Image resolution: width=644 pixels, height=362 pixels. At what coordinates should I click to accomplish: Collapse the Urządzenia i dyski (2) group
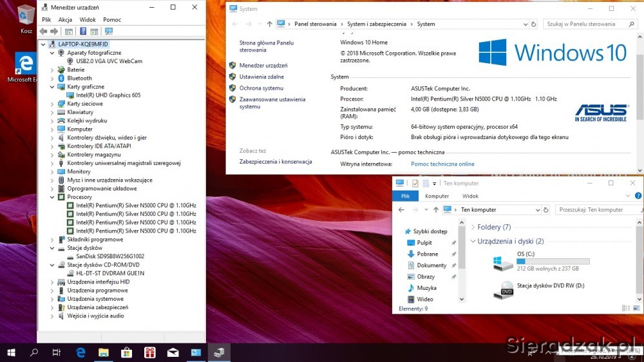tap(473, 241)
